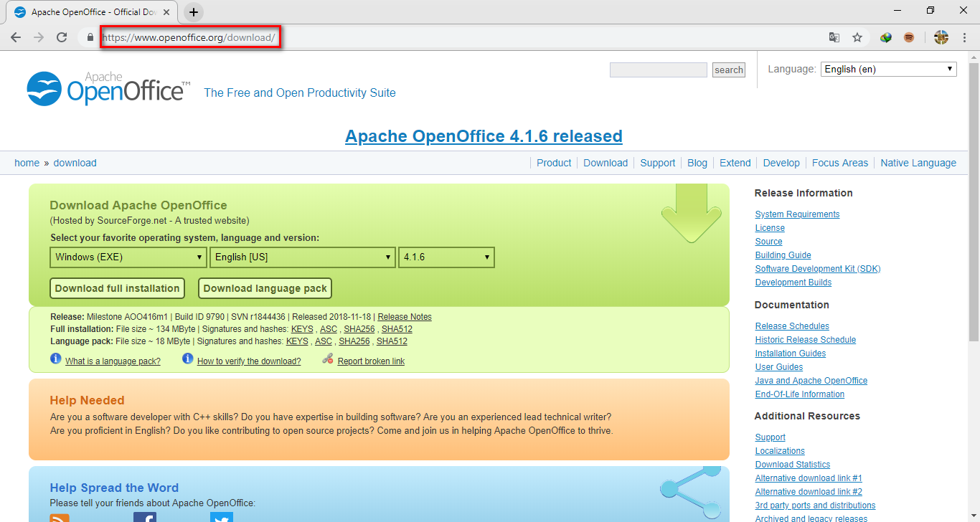
Task: Open the 4.1.6 version dropdown
Action: click(446, 257)
